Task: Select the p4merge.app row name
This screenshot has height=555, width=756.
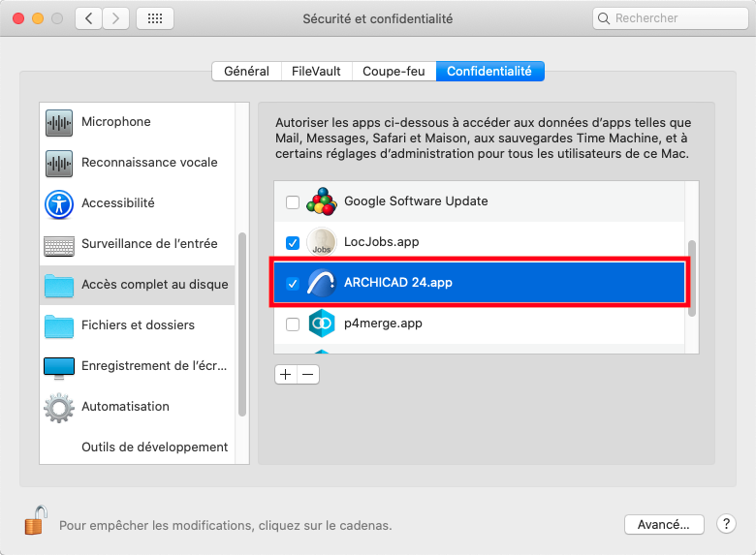Action: (x=383, y=324)
